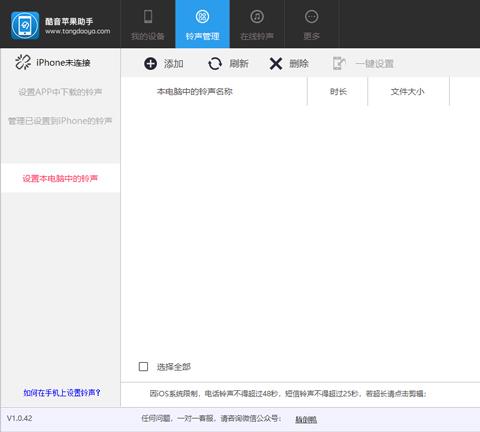Open the 我的设备 phone icon tab
This screenshot has width=480, height=432.
click(148, 16)
